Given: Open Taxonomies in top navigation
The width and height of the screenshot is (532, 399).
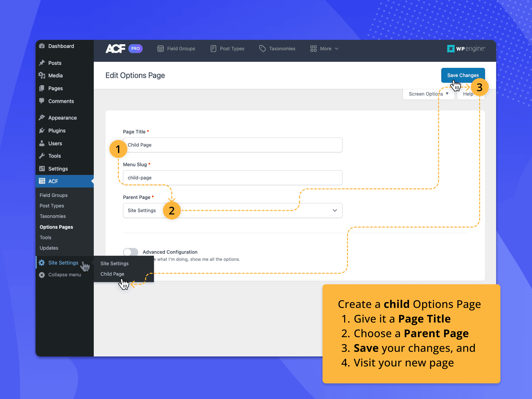Looking at the screenshot, I should point(277,49).
